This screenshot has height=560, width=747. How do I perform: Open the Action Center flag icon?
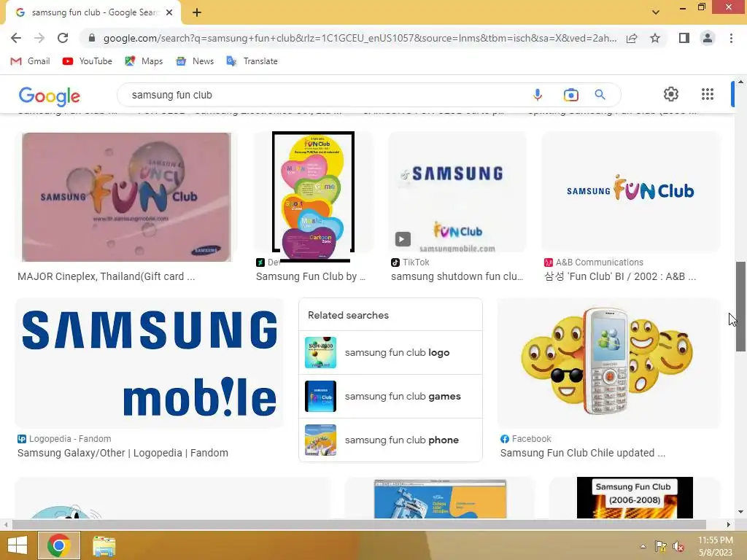660,546
